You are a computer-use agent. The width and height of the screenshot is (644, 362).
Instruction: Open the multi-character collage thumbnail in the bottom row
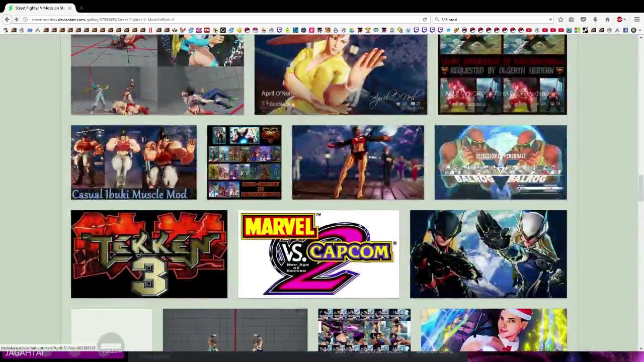364,330
